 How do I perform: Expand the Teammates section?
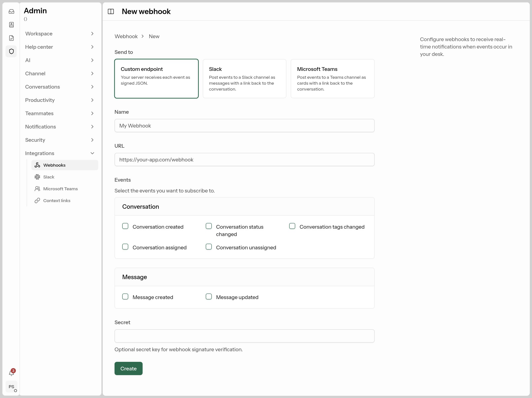[x=60, y=113]
